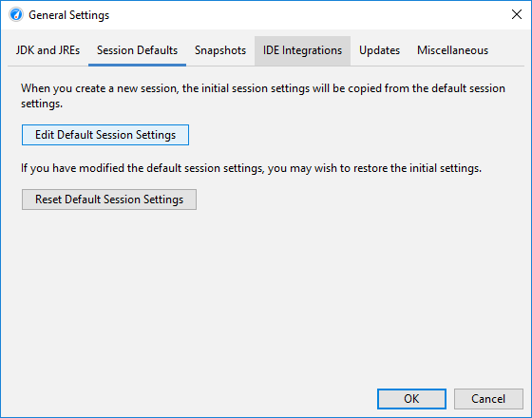Open the Miscellaneous tab
The height and width of the screenshot is (418, 532).
pos(452,50)
